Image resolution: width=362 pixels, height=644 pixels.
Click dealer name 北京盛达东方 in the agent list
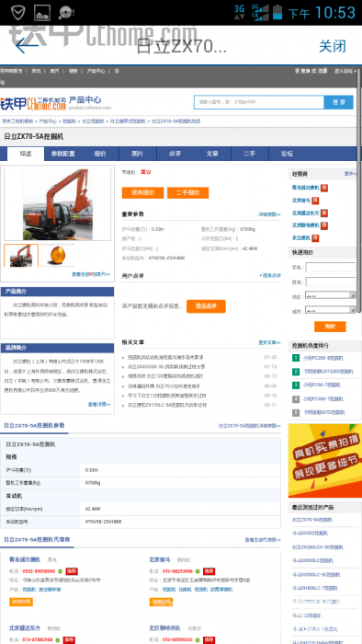[x=25, y=628]
